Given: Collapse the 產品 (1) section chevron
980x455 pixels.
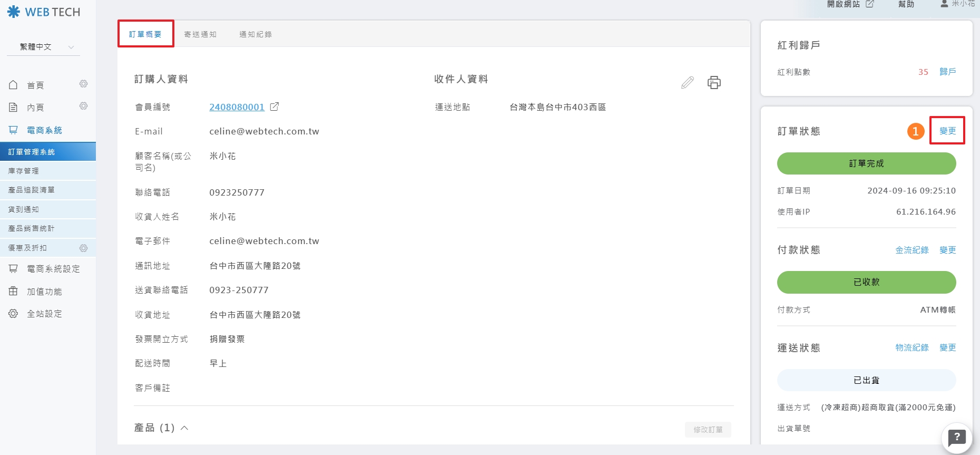Looking at the screenshot, I should 184,428.
